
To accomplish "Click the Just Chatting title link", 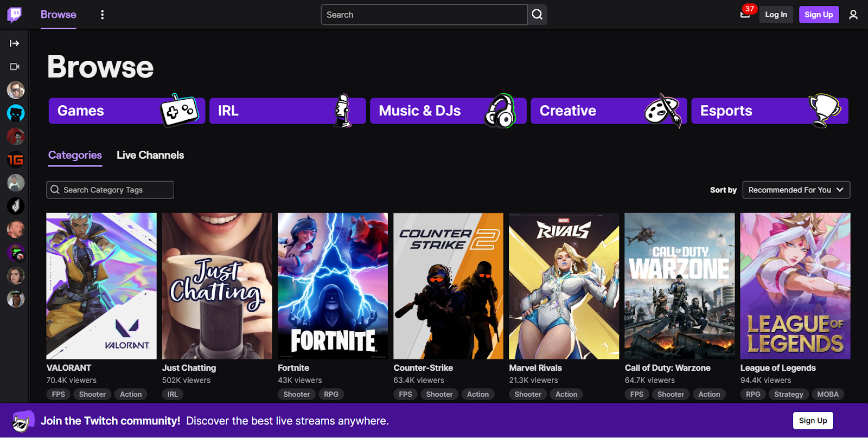I will click(x=189, y=368).
